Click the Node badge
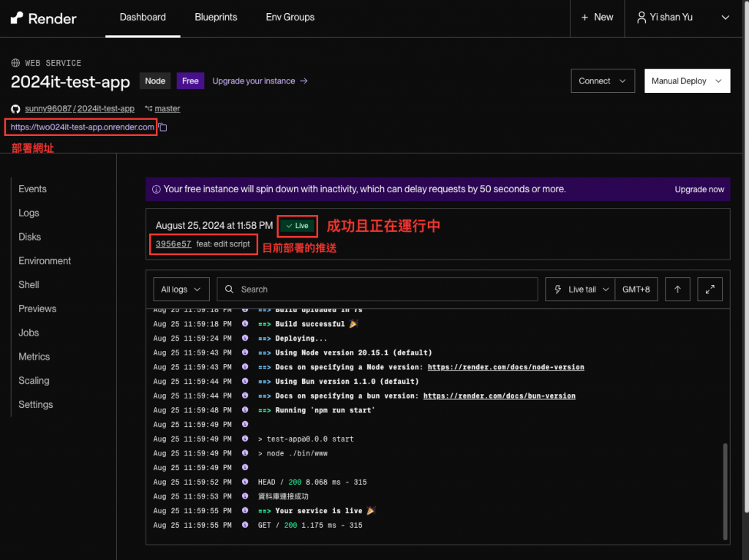Screen dimensions: 749x560 [155, 80]
